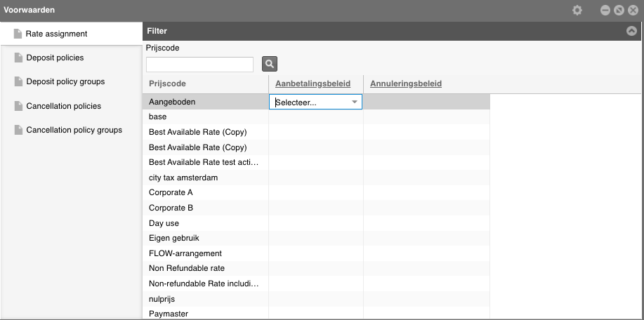Select the nulprijs row
This screenshot has height=320, width=644.
pyautogui.click(x=316, y=299)
